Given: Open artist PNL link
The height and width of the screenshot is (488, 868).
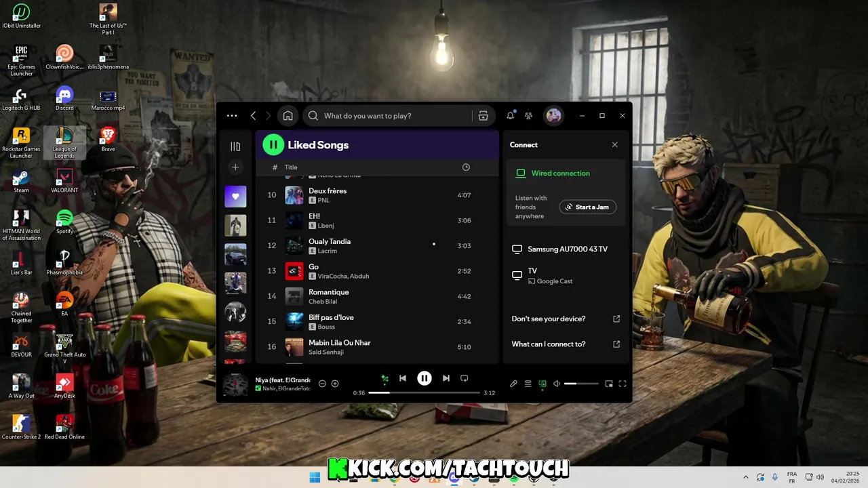Looking at the screenshot, I should pos(323,201).
